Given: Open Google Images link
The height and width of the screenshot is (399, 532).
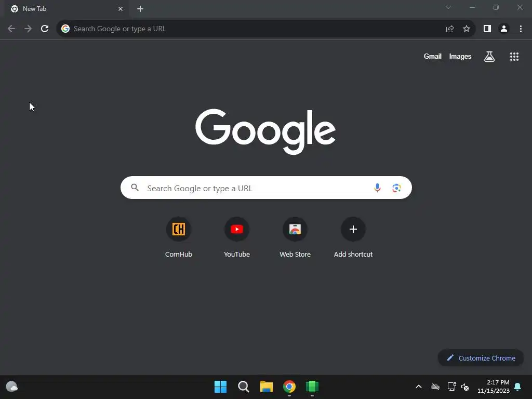Looking at the screenshot, I should [x=460, y=56].
